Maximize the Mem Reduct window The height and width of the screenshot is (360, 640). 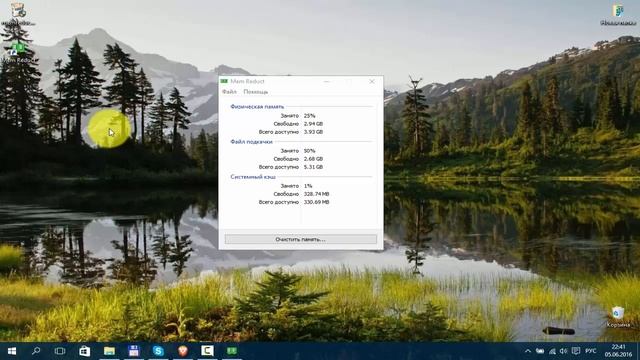click(x=349, y=81)
